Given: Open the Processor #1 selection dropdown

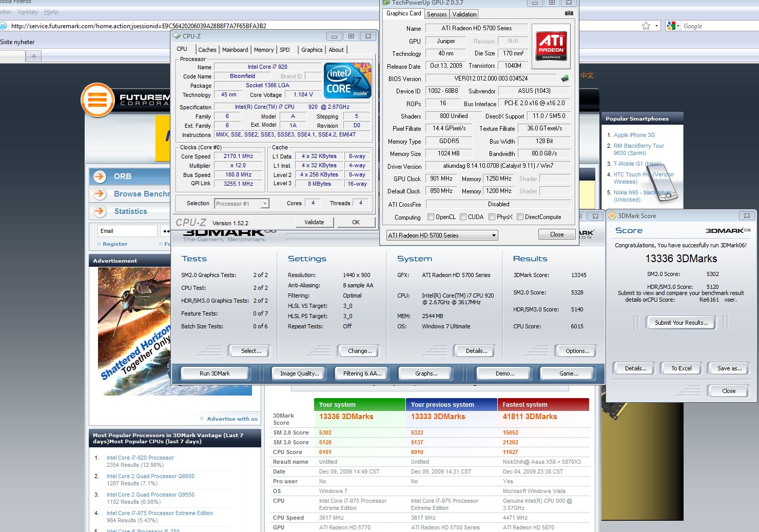Looking at the screenshot, I should (x=242, y=204).
